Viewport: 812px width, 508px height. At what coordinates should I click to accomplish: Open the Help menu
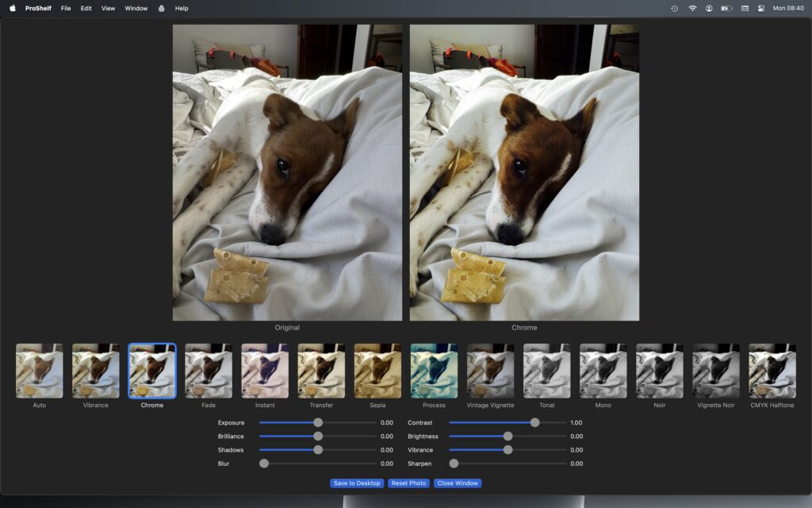182,8
